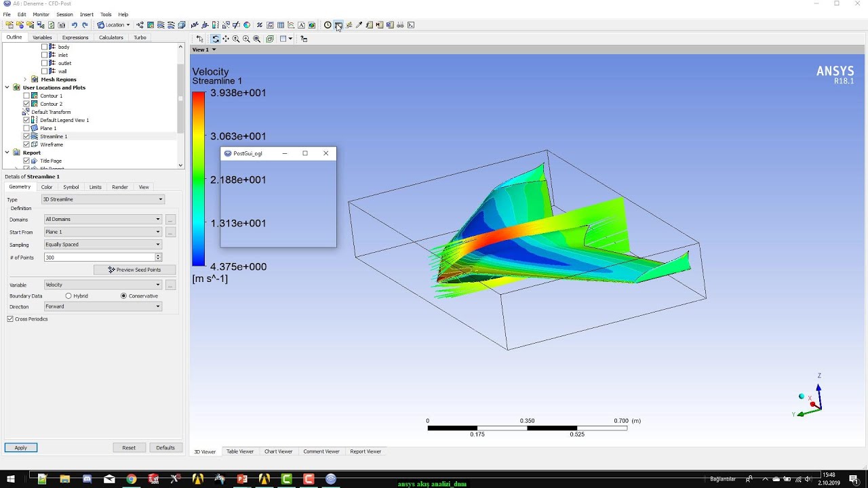Insert a Volume Rendering from the toolbar

(x=182, y=25)
